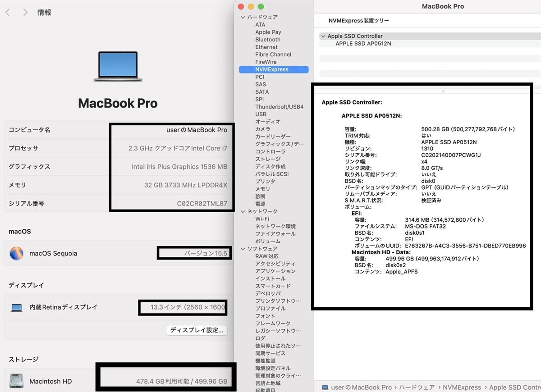Select ボリューム in the network sidebar list

(268, 241)
